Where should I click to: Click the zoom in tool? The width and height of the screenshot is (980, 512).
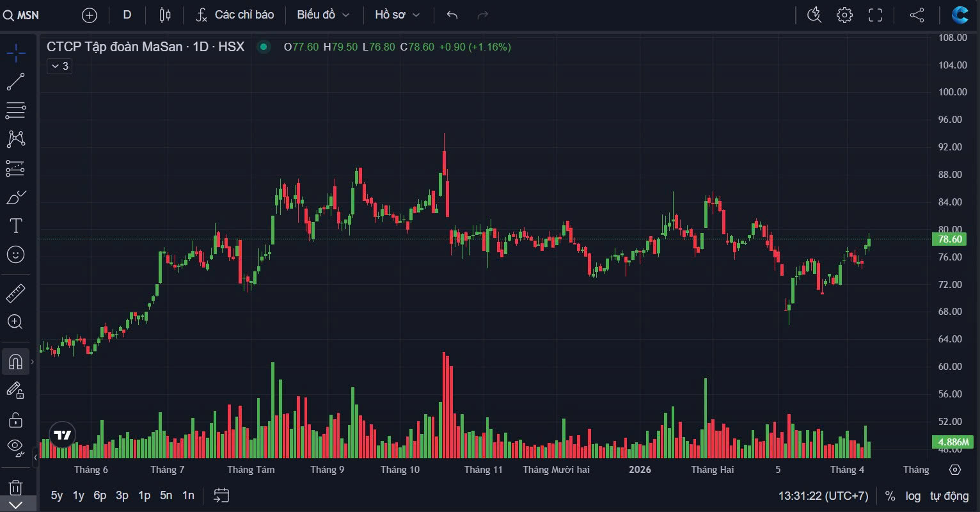tap(15, 322)
